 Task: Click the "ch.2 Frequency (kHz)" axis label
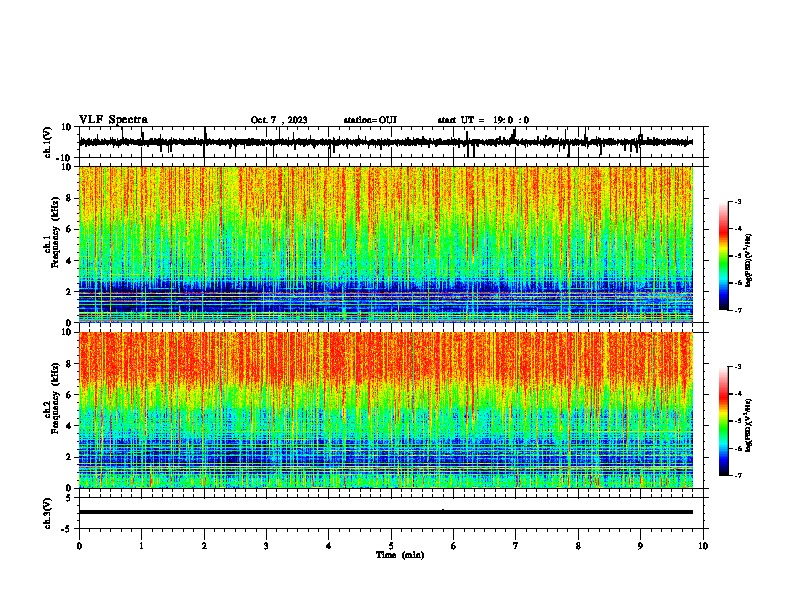click(x=52, y=398)
